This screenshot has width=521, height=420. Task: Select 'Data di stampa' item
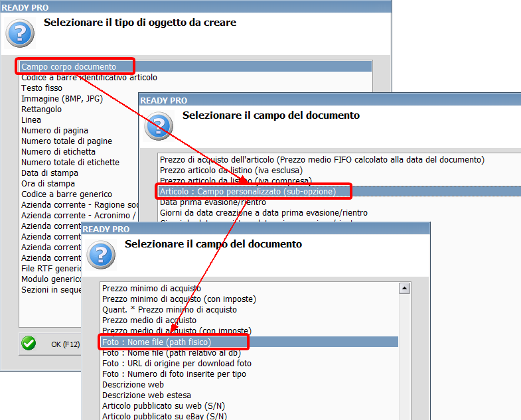click(50, 173)
